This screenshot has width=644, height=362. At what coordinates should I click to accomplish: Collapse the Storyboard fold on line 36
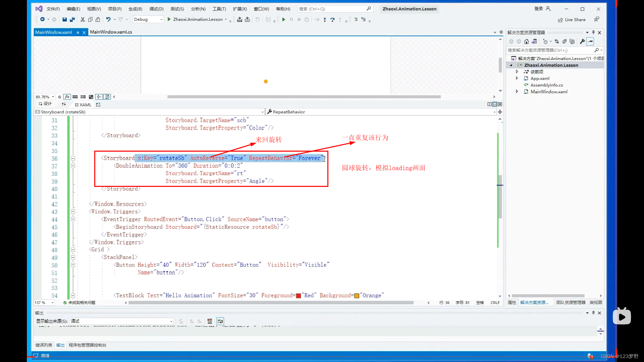(x=73, y=158)
